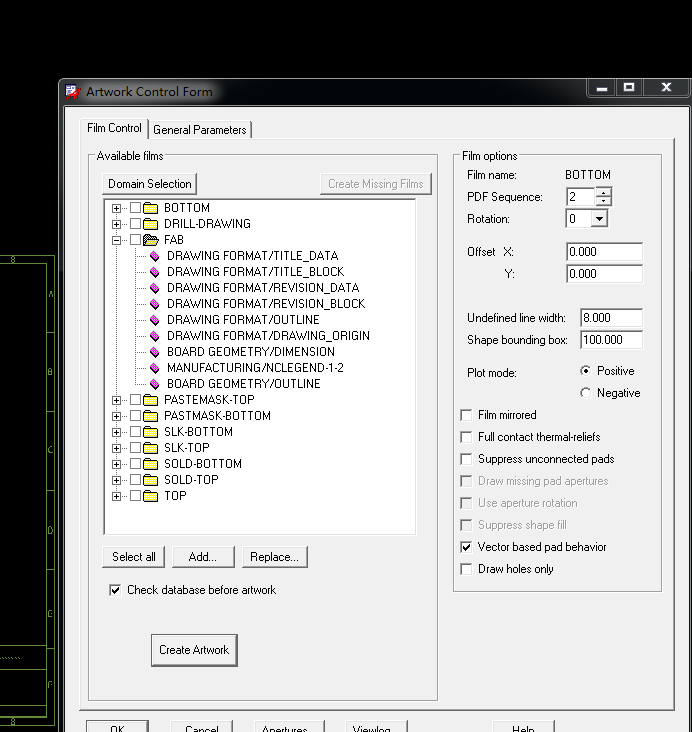Viewport: 692px width, 732px height.
Task: Click the open folder icon beside FAB
Action: [151, 240]
